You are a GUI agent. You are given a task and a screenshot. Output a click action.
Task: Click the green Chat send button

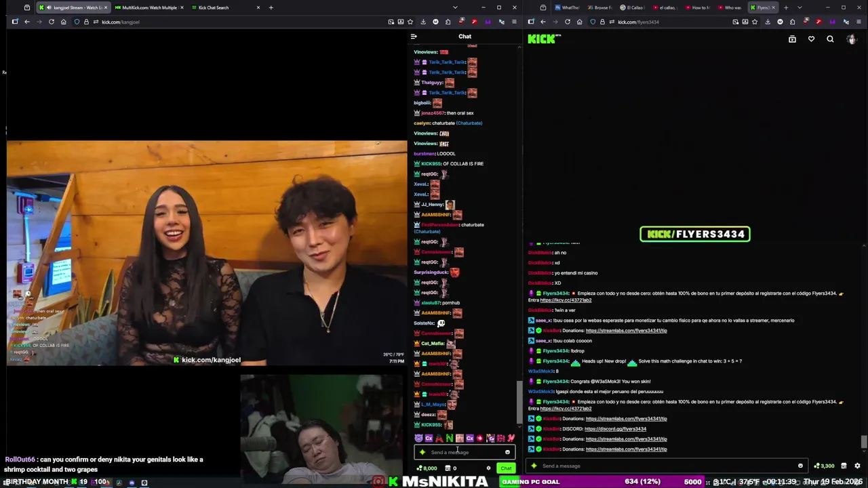pyautogui.click(x=506, y=468)
